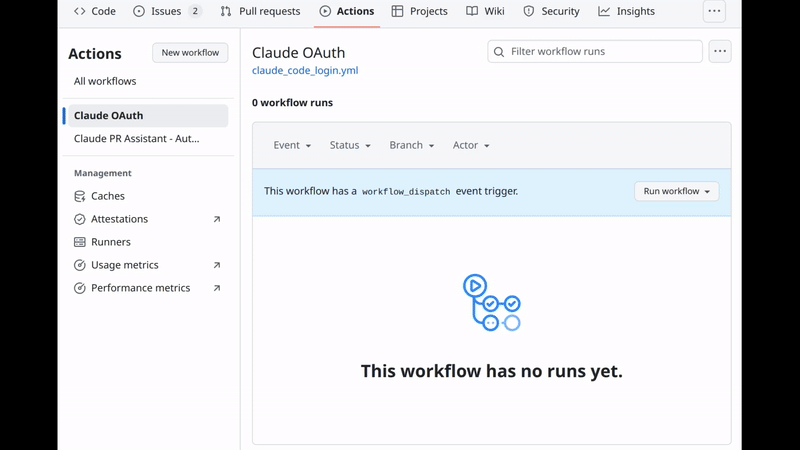Click the Issues circle icon
Screen dimensions: 800x450
[x=139, y=11]
